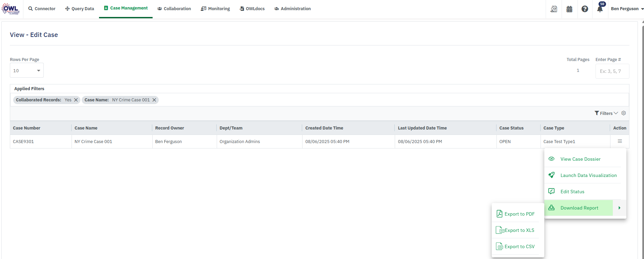Click View Case Dossier menu entry

pyautogui.click(x=580, y=159)
